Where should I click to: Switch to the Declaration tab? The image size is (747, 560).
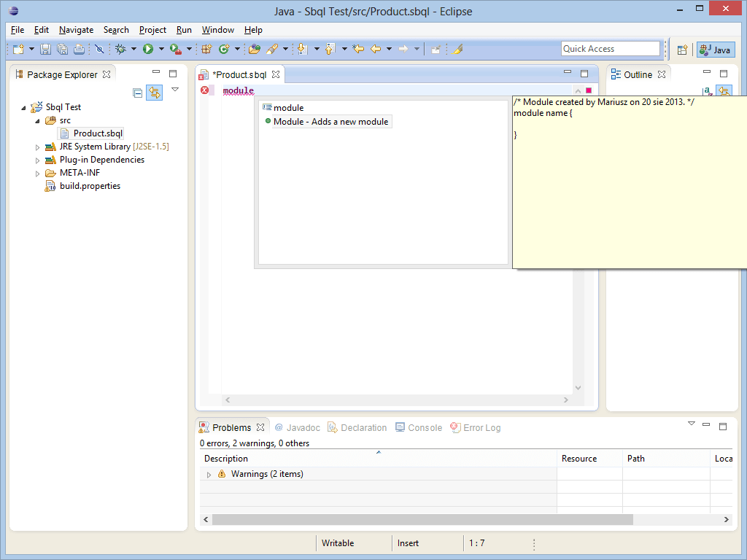pyautogui.click(x=357, y=427)
